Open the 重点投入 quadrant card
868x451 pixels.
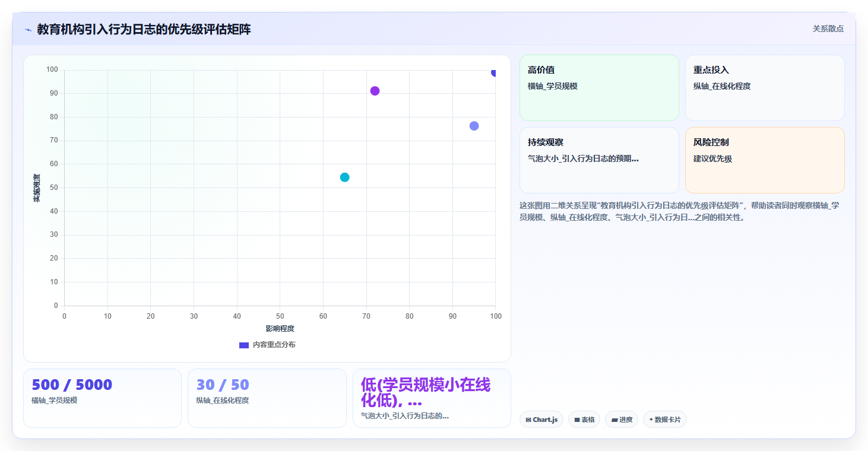[765, 88]
